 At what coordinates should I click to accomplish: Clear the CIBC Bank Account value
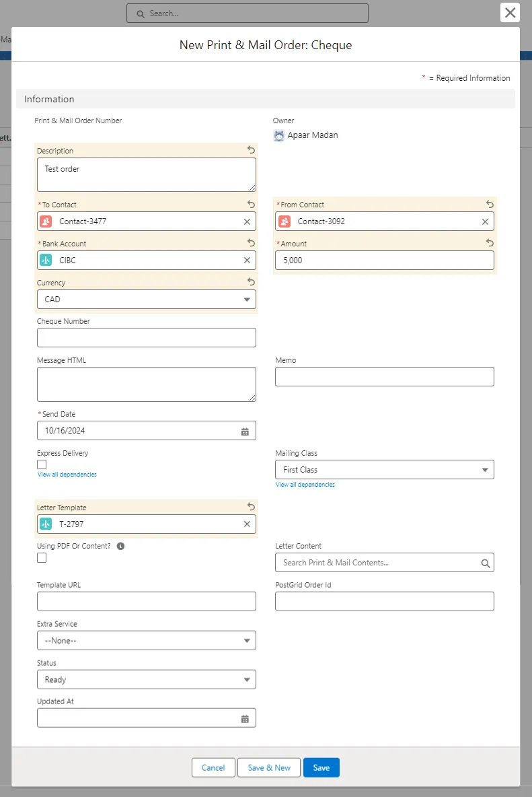[x=247, y=261]
